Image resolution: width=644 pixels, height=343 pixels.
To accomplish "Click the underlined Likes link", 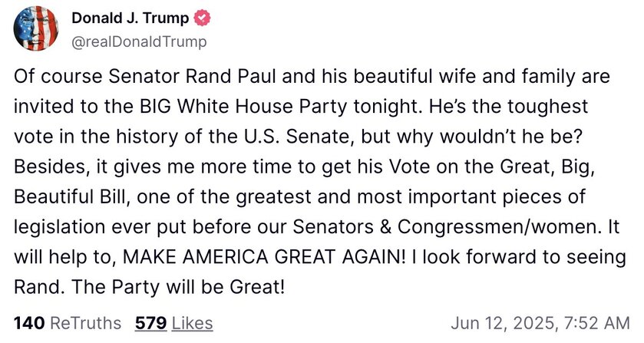I will (x=192, y=323).
